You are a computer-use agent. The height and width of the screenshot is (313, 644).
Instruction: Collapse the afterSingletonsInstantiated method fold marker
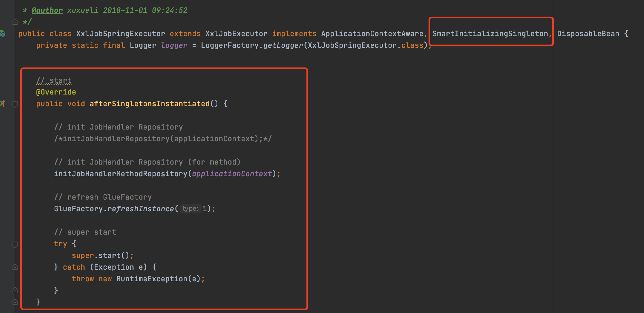click(15, 104)
